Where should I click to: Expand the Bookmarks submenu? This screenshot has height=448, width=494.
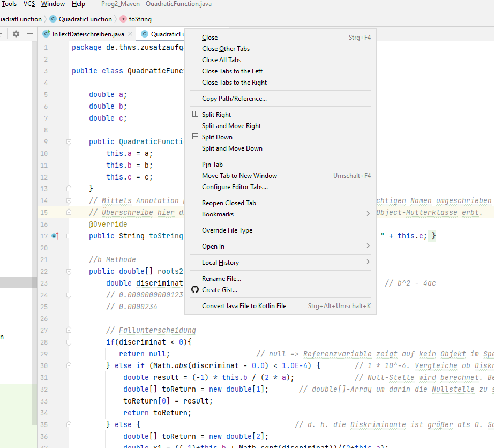click(x=218, y=214)
